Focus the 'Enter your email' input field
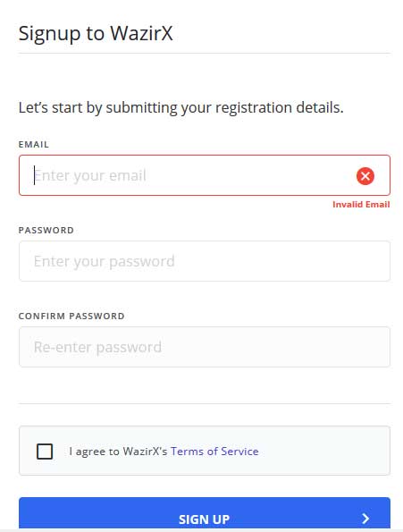The image size is (403, 532). click(x=205, y=175)
